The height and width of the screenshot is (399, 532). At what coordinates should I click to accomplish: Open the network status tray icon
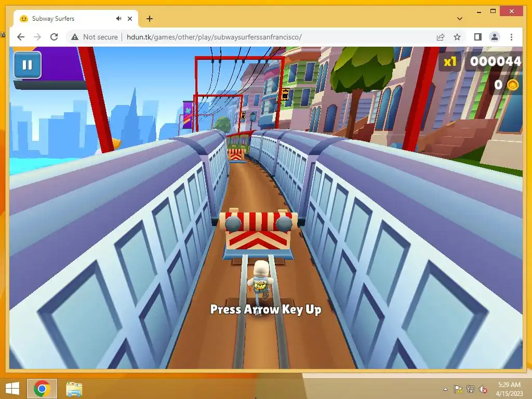pos(471,389)
